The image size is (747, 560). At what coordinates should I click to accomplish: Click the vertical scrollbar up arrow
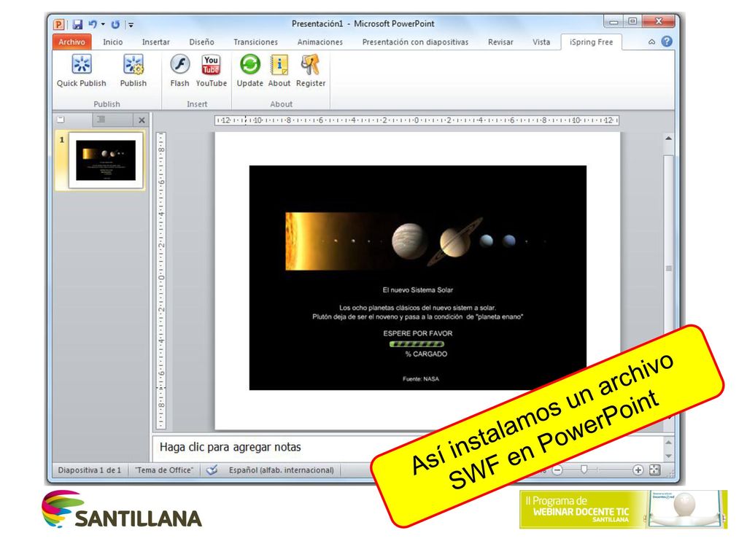[668, 139]
